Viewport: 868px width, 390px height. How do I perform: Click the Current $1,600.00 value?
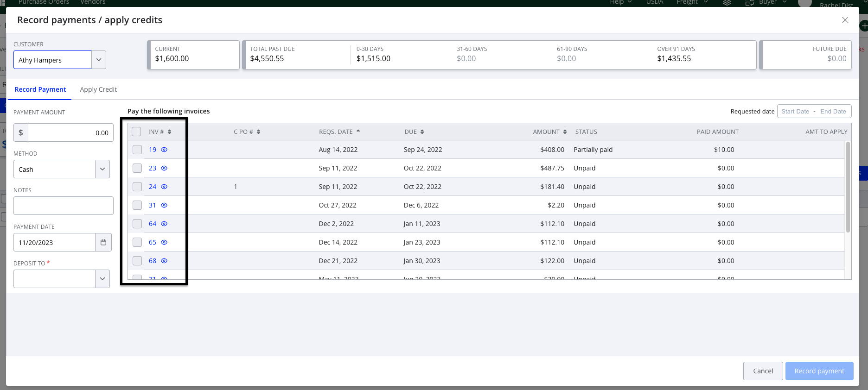coord(172,58)
